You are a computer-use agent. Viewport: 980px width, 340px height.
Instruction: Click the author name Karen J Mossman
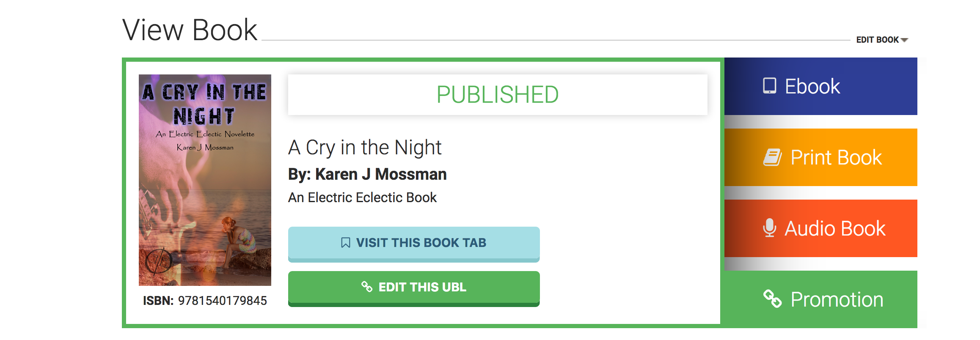coord(381,174)
